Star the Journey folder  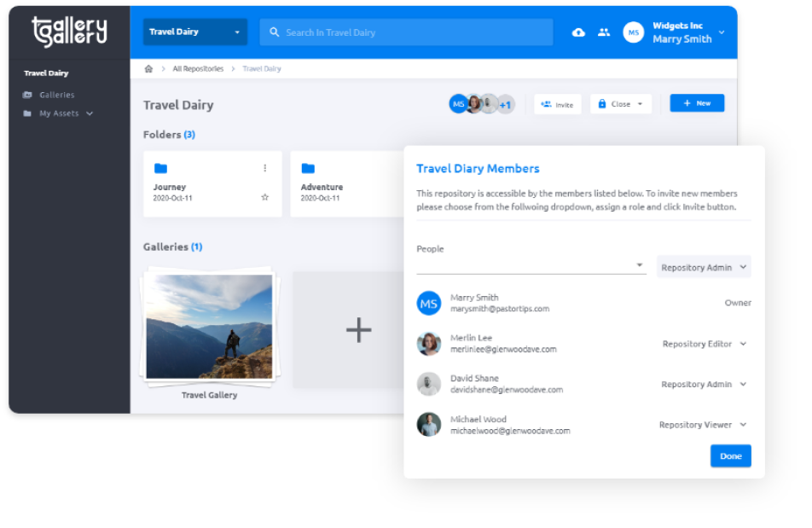click(x=265, y=197)
